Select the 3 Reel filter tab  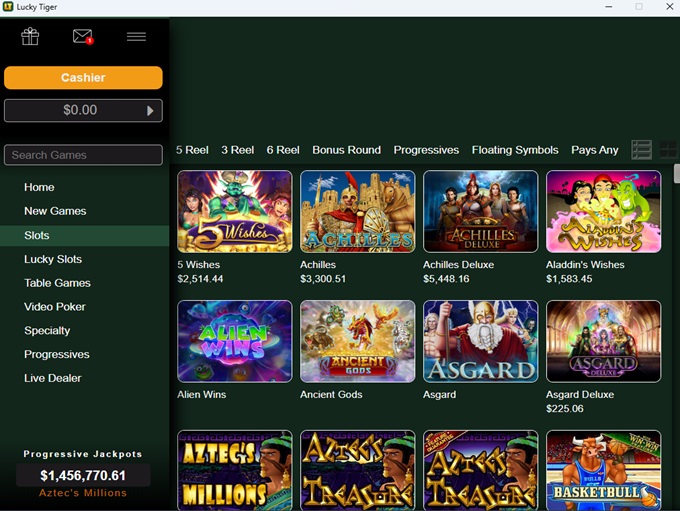[x=238, y=150]
